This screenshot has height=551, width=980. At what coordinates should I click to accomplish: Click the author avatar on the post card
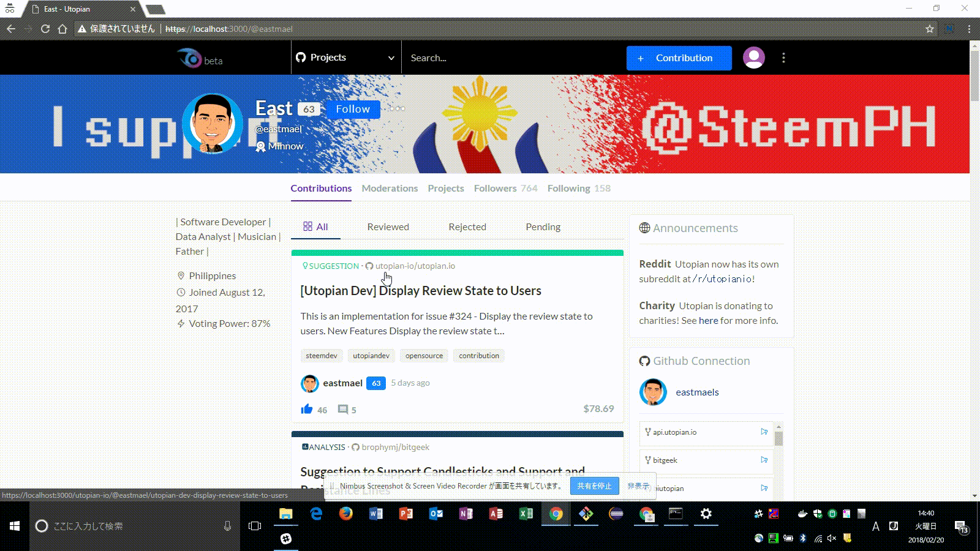click(310, 384)
